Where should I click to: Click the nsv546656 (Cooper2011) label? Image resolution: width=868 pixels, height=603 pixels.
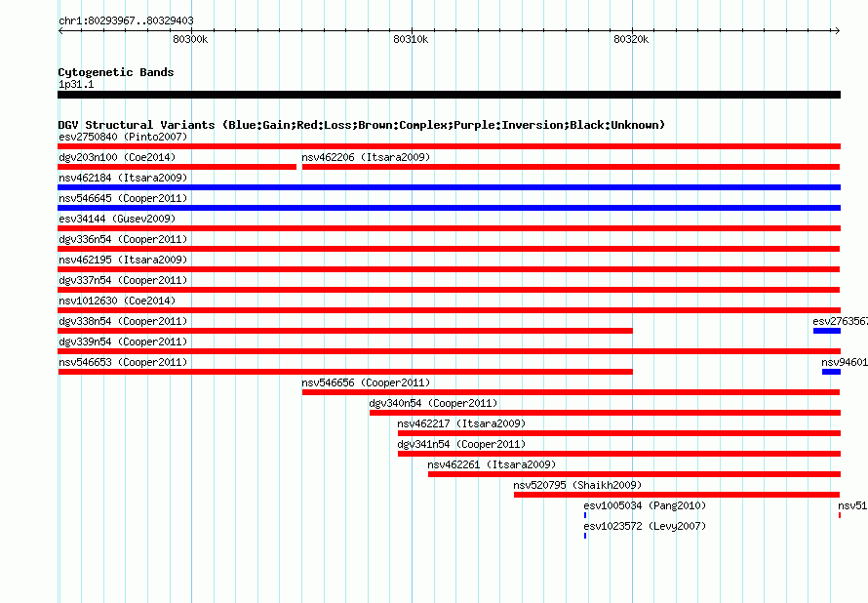coord(366,382)
